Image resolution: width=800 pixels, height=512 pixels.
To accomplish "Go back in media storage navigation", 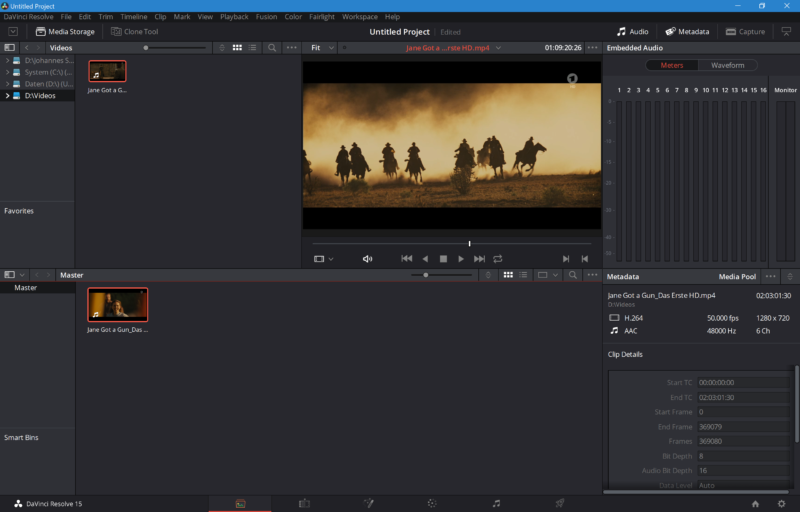I will click(27, 47).
